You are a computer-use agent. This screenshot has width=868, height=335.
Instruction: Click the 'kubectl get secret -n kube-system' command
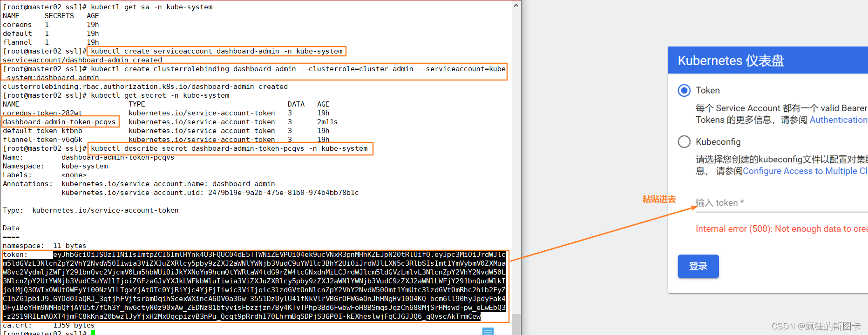160,95
